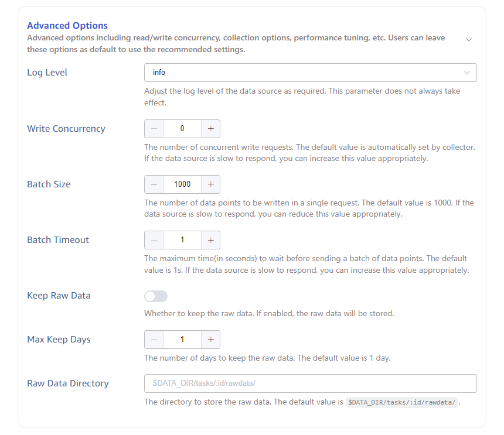The image size is (504, 435).
Task: Click the Max Keep Days value field
Action: click(x=182, y=340)
